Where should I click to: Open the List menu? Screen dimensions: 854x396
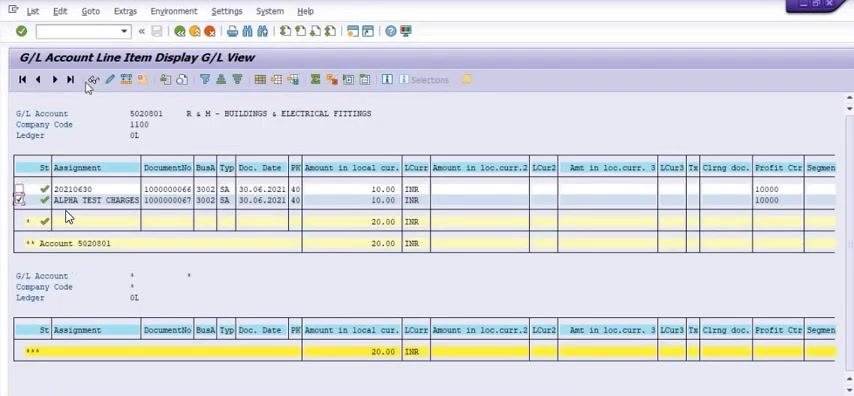[x=33, y=11]
